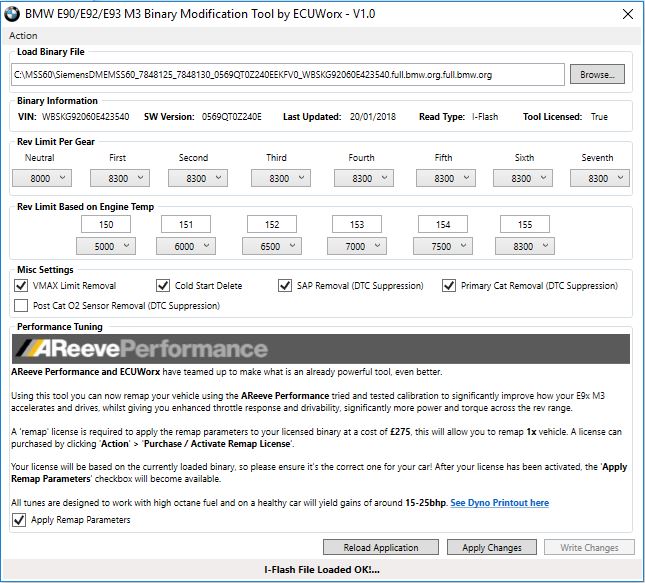Open the 6500 rev limit temp dropdown
645x583 pixels.
(x=271, y=246)
